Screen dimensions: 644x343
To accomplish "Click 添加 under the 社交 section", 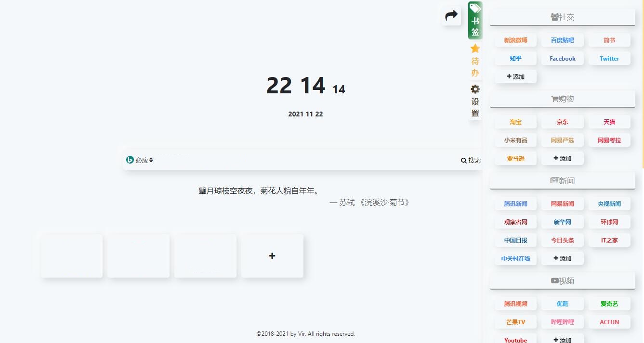I will (515, 77).
